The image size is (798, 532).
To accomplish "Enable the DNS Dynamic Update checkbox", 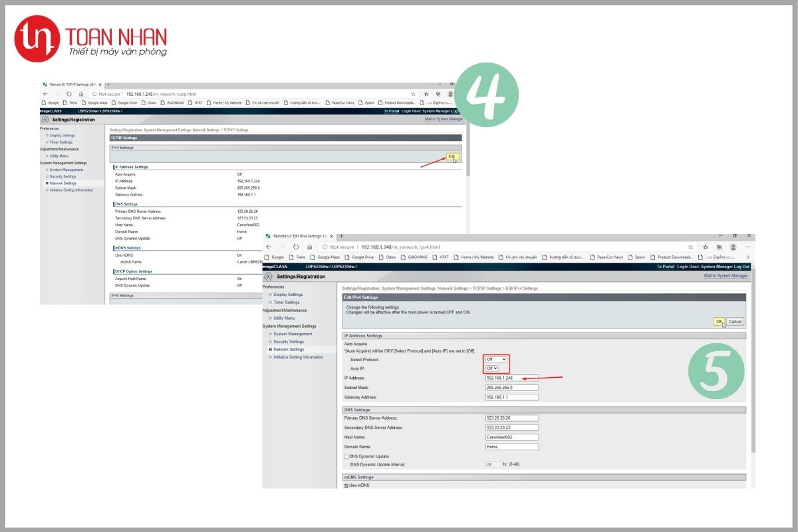I will [346, 456].
